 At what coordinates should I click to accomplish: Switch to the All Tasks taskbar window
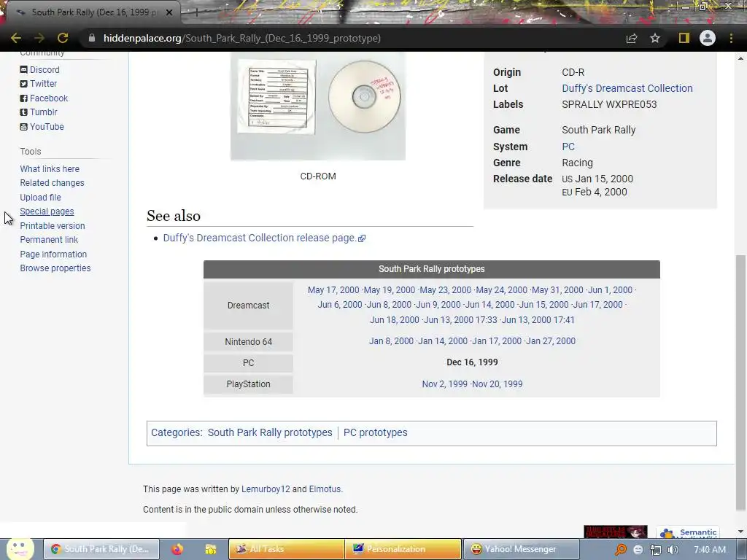coord(286,549)
